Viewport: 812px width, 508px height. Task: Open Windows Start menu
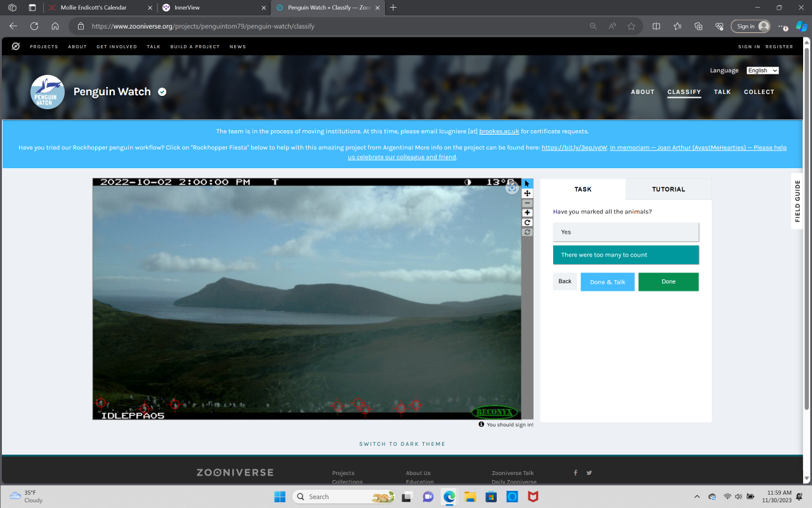tap(280, 497)
